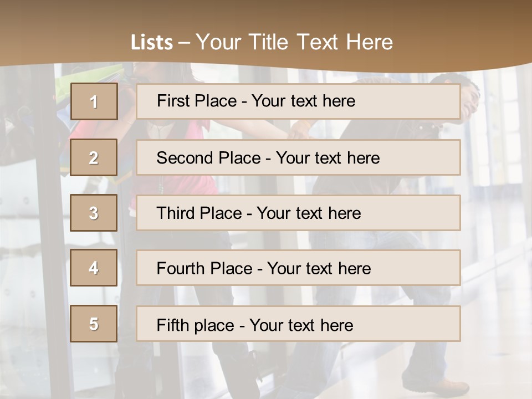Click the Fourth Place text bar
The height and width of the screenshot is (399, 532).
pos(299,268)
